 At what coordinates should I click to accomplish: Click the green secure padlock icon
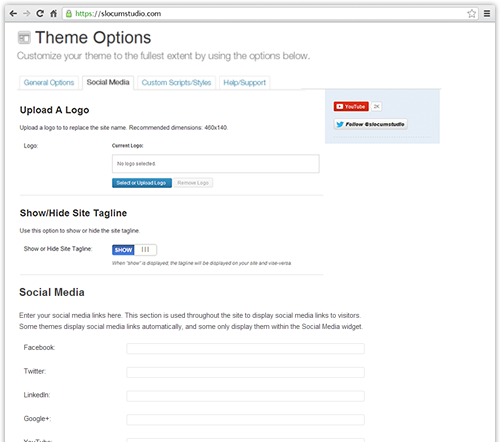[x=69, y=14]
